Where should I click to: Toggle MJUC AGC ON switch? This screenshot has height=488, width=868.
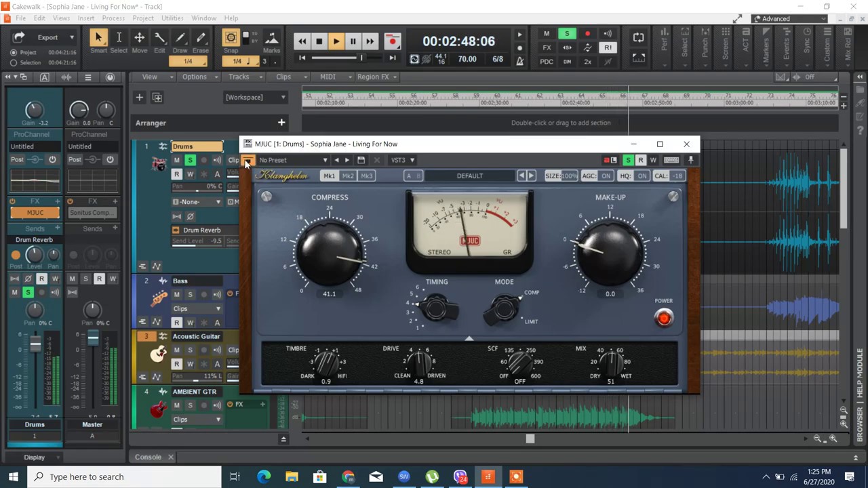click(x=606, y=176)
